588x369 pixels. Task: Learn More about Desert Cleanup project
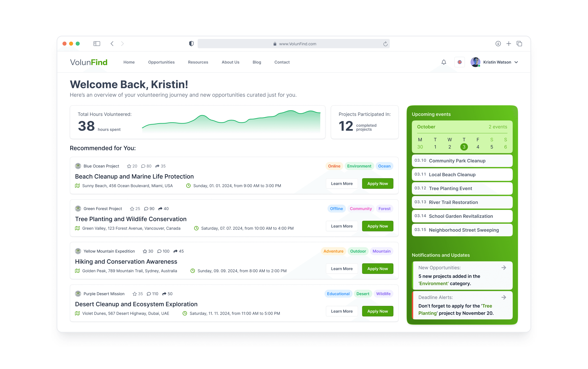tap(342, 311)
